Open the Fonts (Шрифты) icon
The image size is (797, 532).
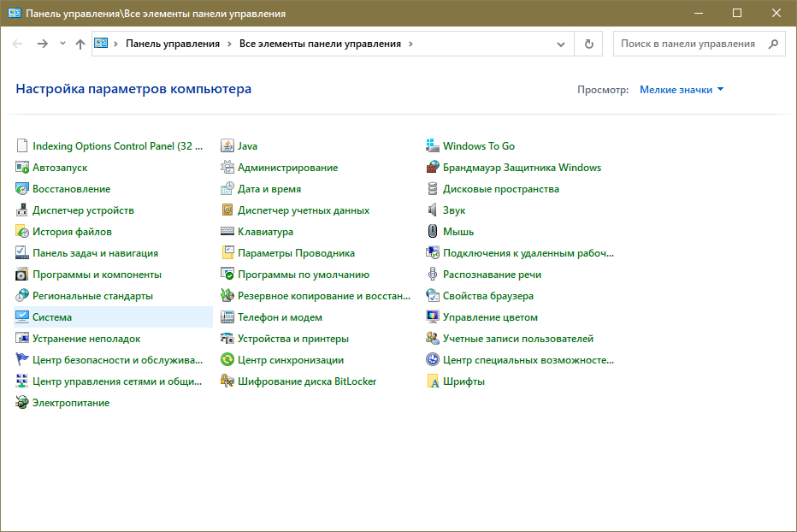[x=433, y=381]
